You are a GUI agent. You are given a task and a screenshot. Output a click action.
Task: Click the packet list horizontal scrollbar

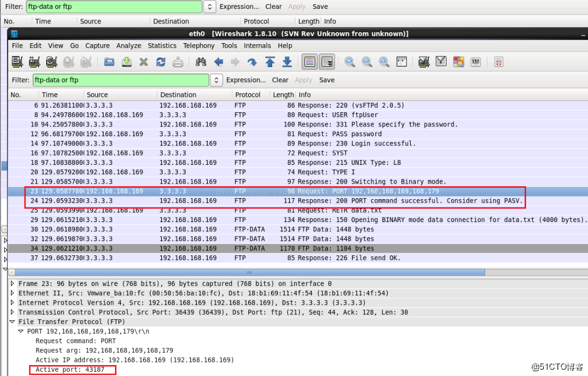(x=249, y=272)
